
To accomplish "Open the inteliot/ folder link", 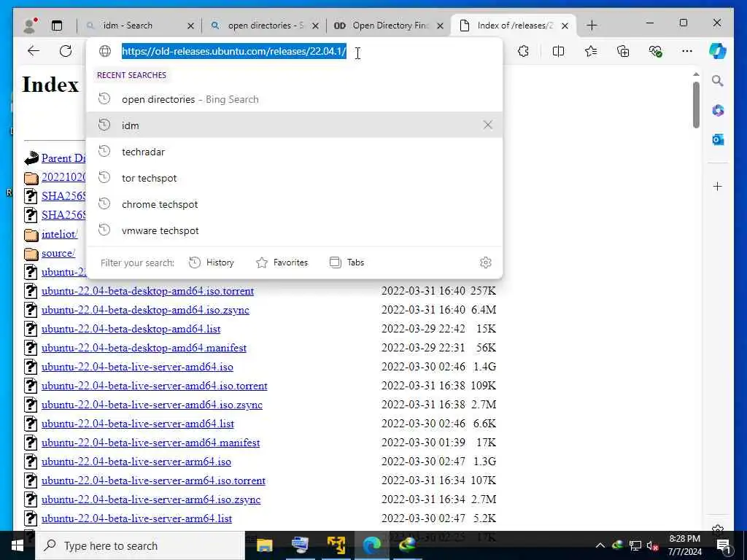I will tap(60, 234).
